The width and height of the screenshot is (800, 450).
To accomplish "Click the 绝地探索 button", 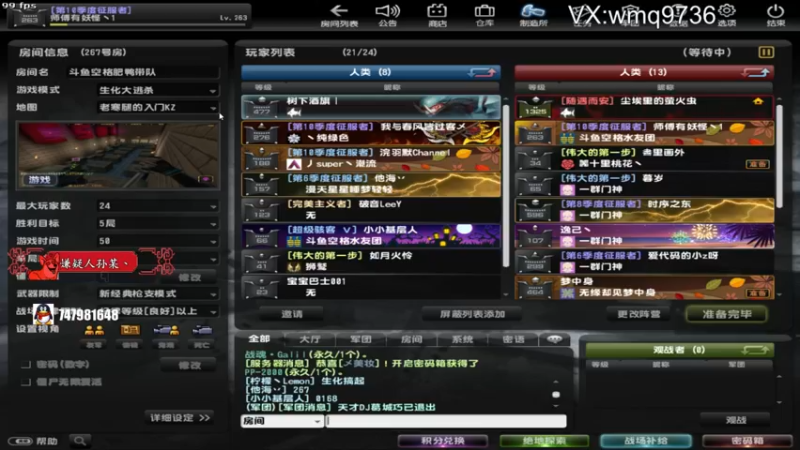I will [x=544, y=441].
